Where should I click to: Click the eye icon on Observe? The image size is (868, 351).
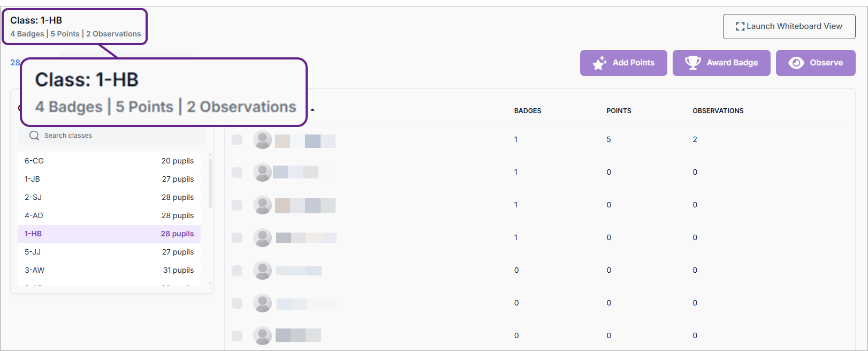796,63
